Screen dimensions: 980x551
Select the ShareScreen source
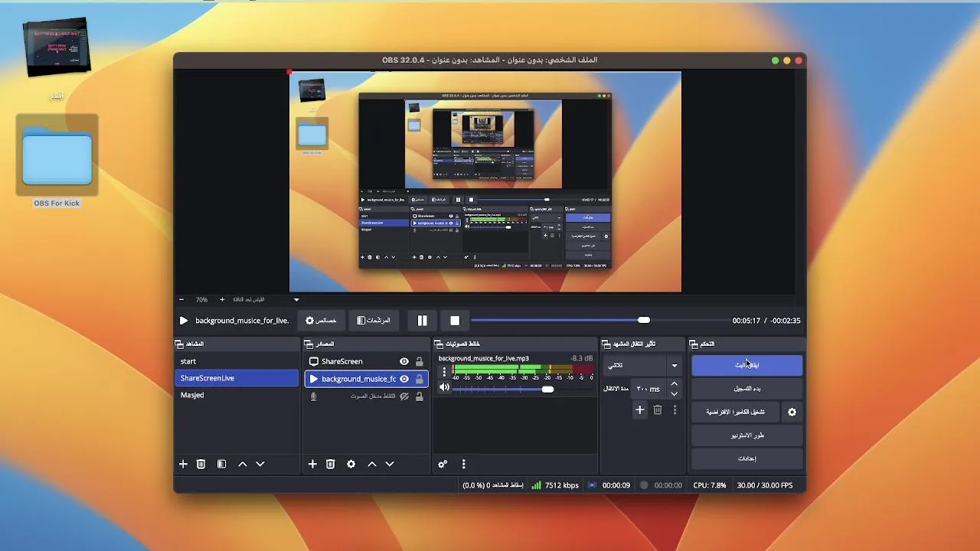[366, 361]
